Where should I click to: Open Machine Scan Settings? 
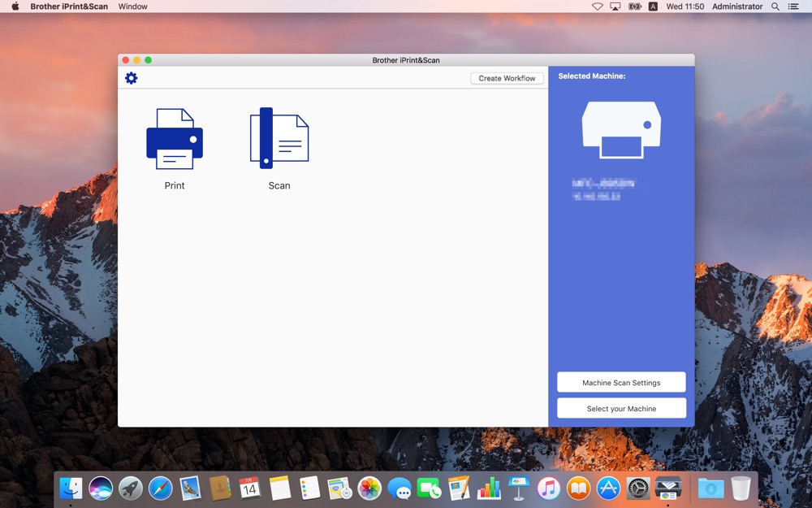coord(621,383)
